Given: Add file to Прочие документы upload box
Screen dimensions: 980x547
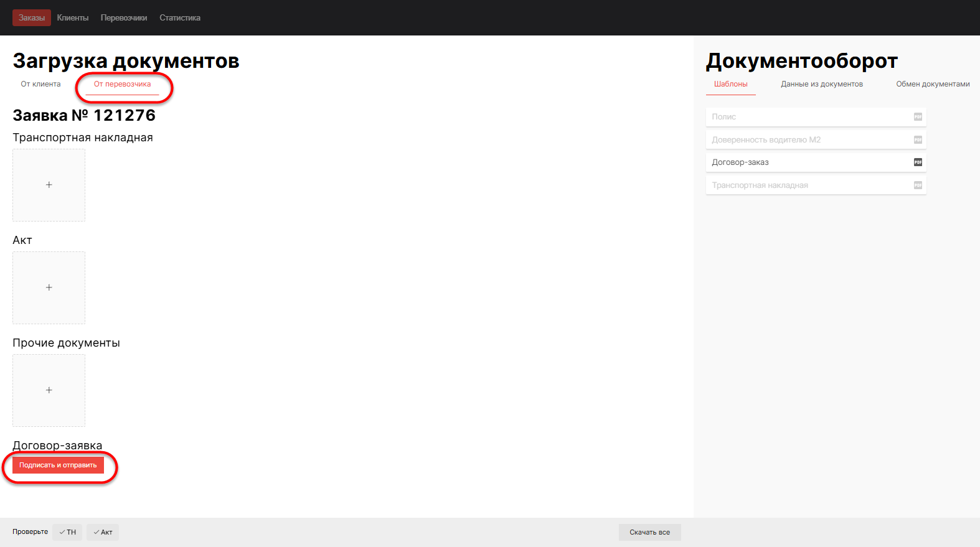Looking at the screenshot, I should pyautogui.click(x=49, y=390).
